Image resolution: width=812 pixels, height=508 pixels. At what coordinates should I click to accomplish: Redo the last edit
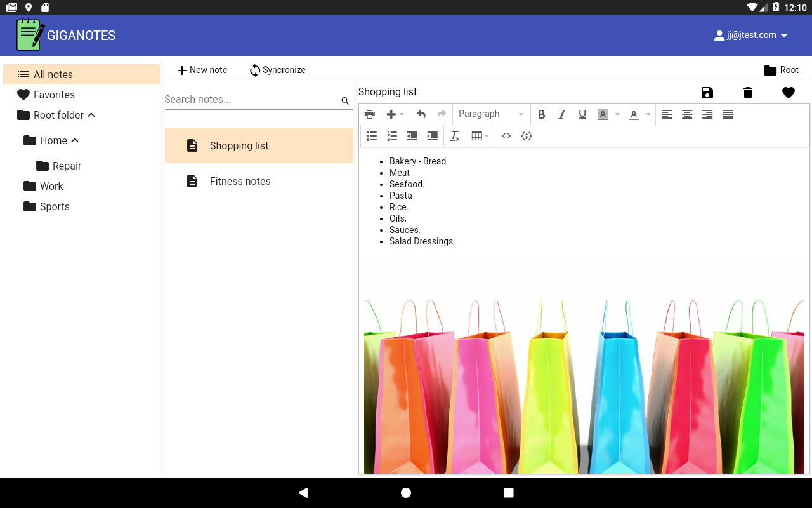[442, 114]
